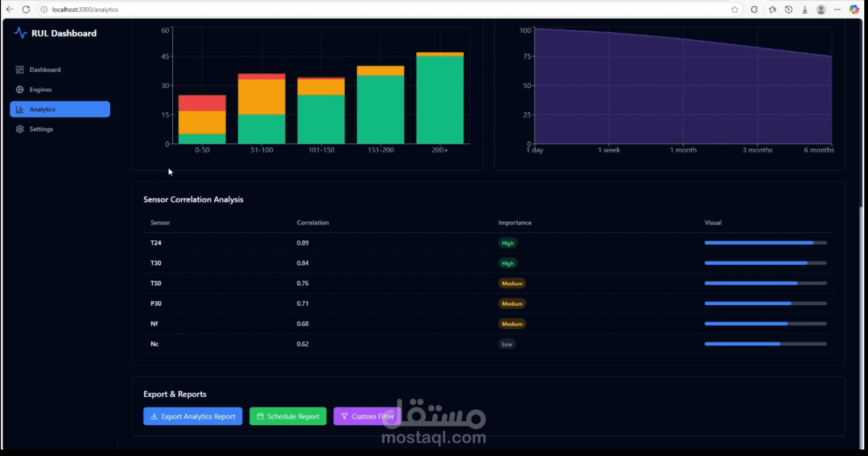Bookmark page with the star icon
The width and height of the screenshot is (868, 456).
[734, 9]
